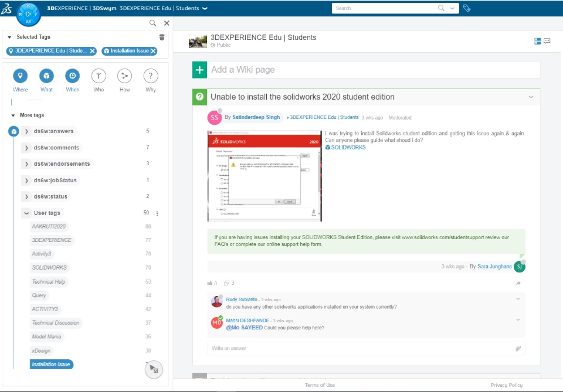Click the Dassault Systèmes 3DS logo

pos(6,9)
